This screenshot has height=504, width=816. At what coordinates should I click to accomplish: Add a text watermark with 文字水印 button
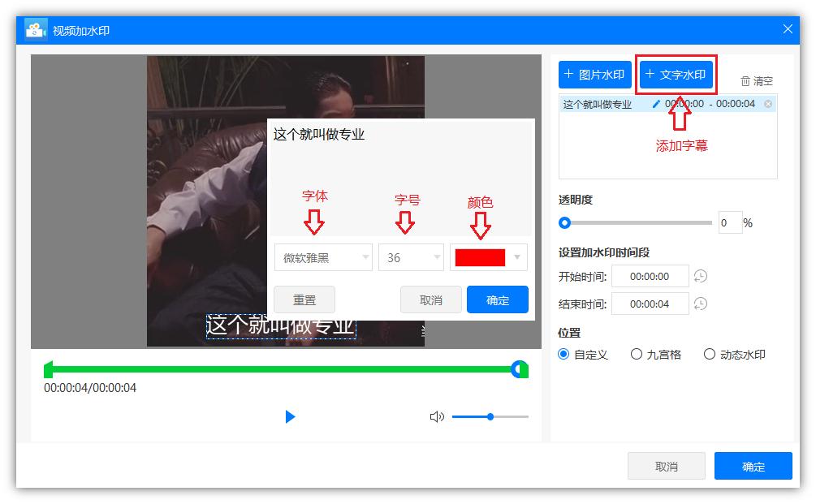(676, 75)
